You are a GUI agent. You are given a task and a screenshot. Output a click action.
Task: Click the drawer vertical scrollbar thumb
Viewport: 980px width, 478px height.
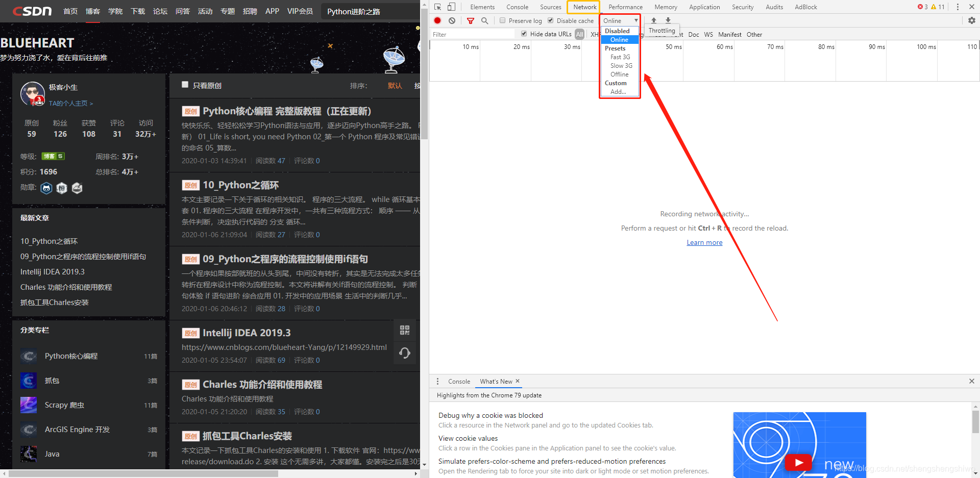[975, 421]
